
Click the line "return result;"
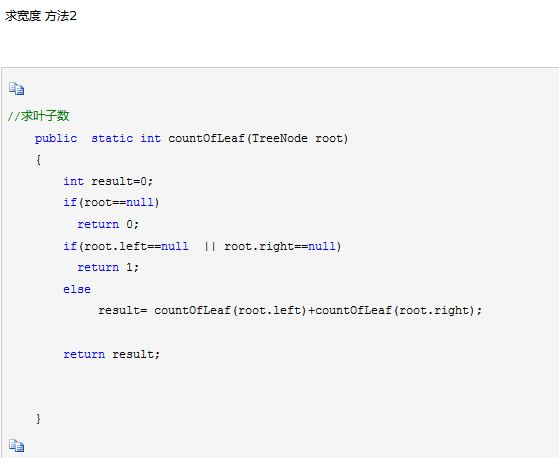(x=112, y=354)
